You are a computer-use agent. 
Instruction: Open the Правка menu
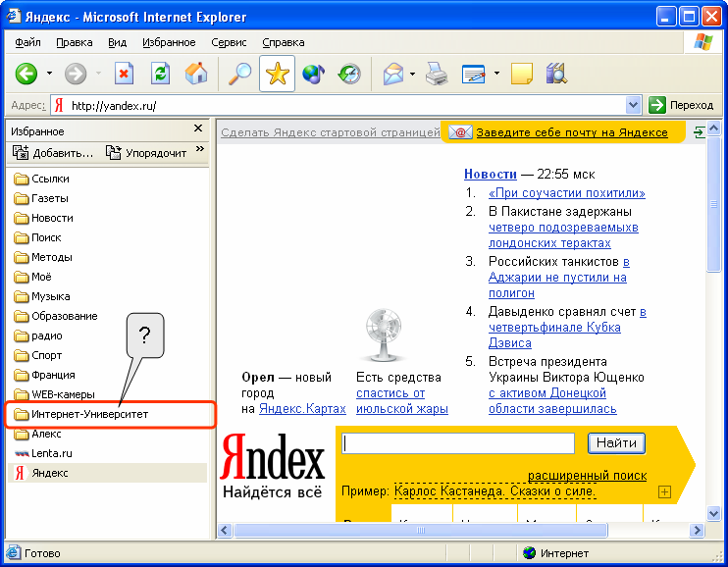pos(75,42)
